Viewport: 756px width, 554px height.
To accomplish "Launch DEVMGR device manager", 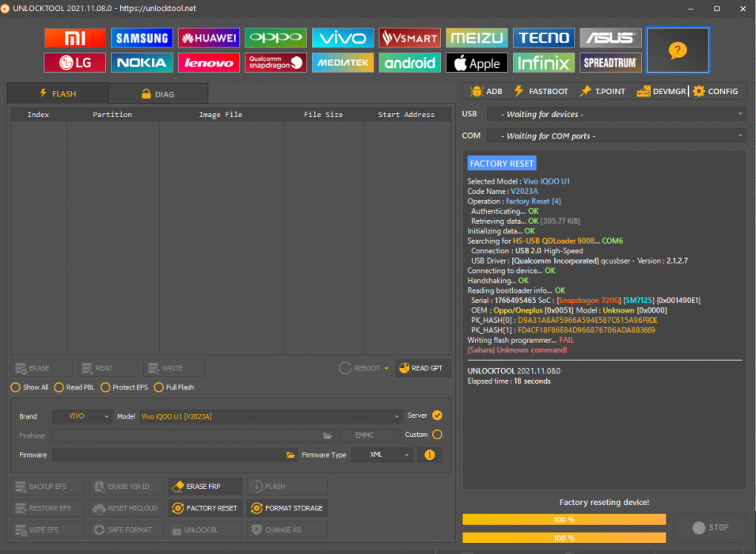I will click(x=661, y=91).
